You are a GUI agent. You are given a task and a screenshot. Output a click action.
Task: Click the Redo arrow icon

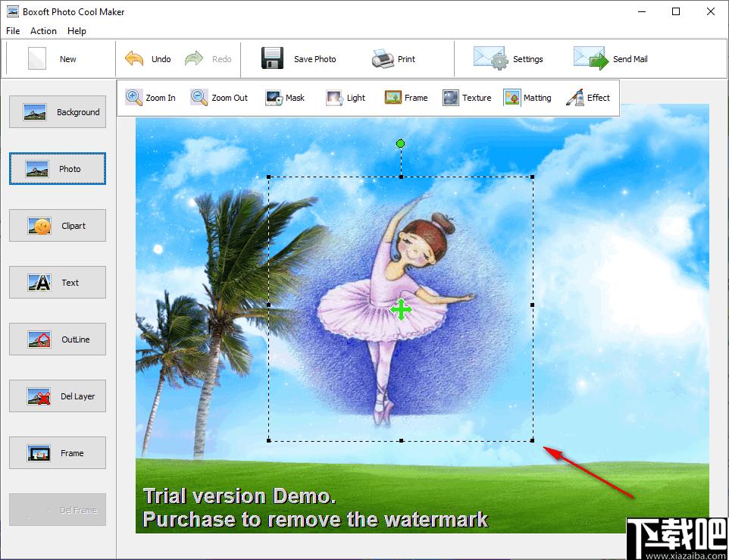coord(194,59)
